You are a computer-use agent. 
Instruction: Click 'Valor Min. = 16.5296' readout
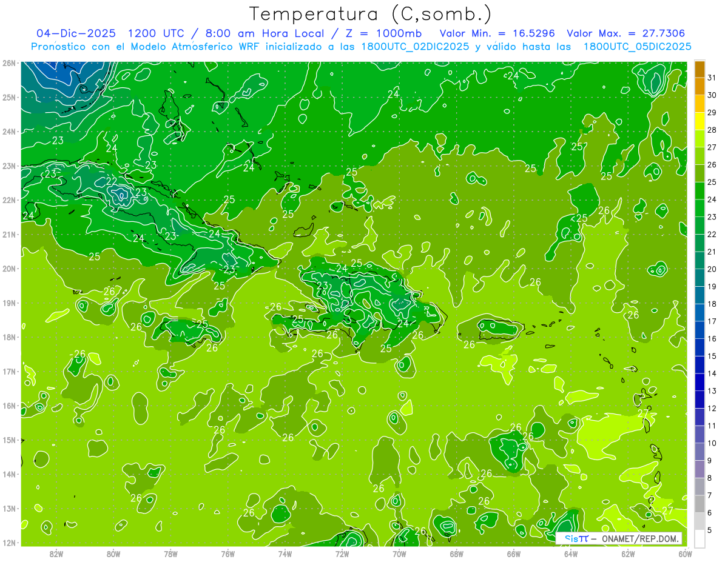[x=497, y=33]
